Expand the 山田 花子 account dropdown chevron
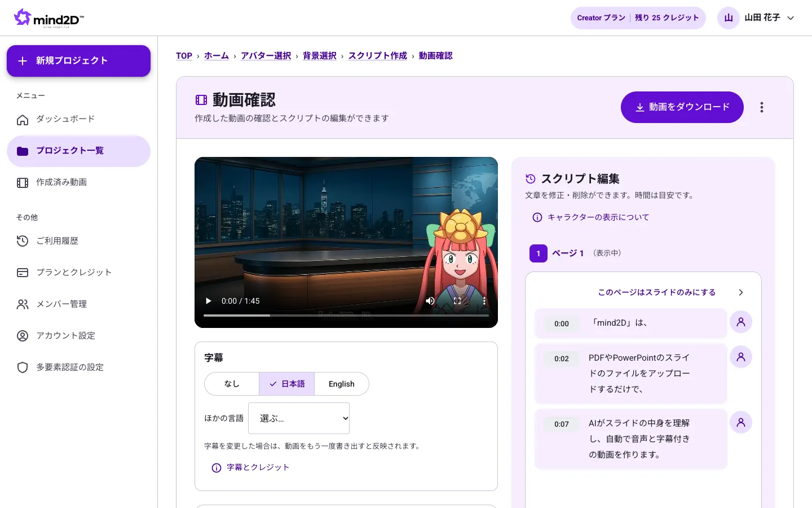This screenshot has width=812, height=508. [791, 18]
